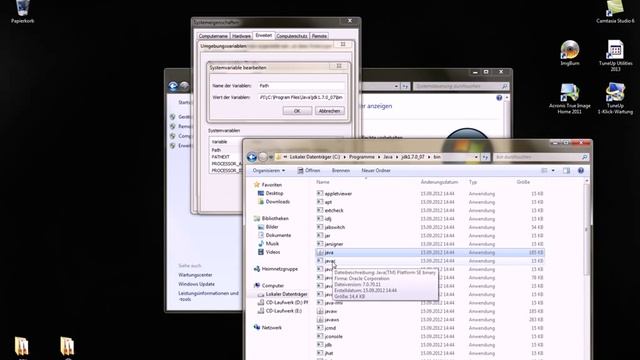Sort by the Änderungsdatum column header
The width and height of the screenshot is (640, 360).
click(x=439, y=182)
